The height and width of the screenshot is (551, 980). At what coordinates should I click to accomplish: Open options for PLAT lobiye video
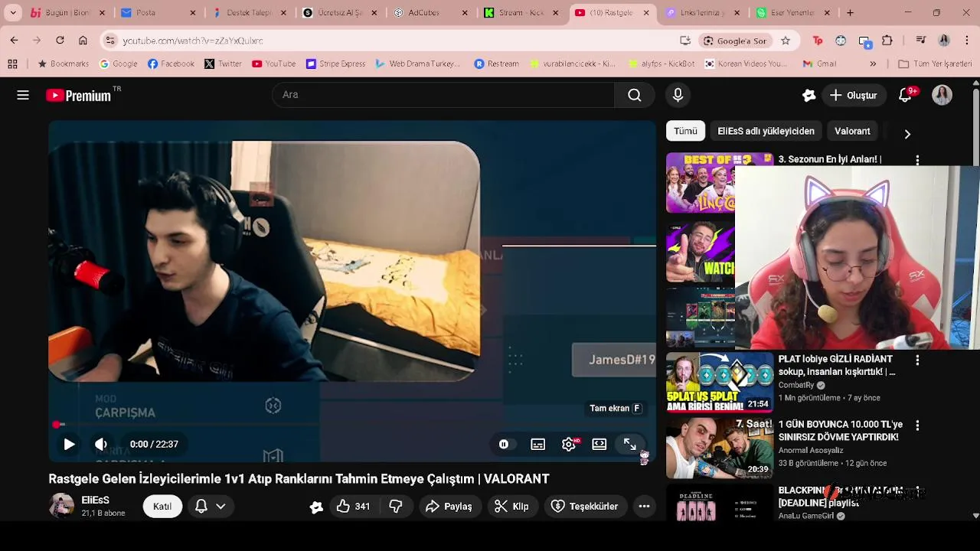tap(917, 360)
